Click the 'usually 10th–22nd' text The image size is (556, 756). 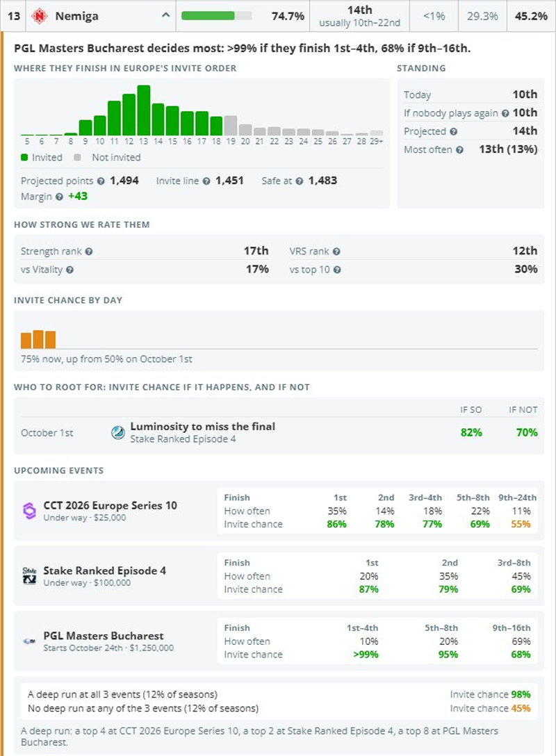[360, 23]
